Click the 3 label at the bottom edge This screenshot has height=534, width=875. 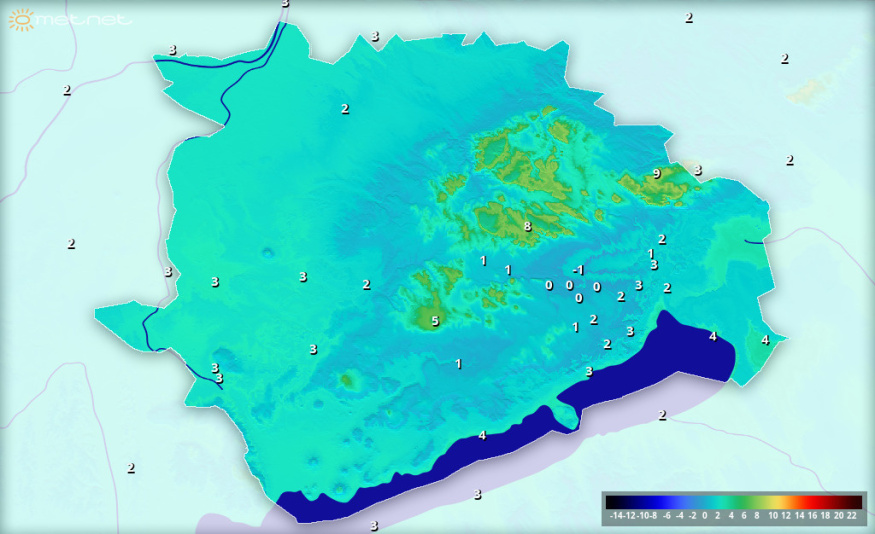click(x=374, y=525)
